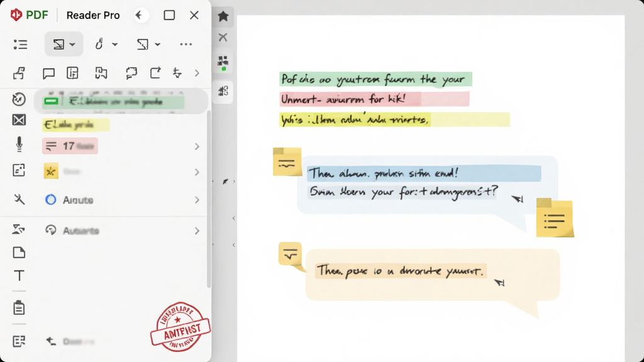
Task: Select the green highlight annotation row
Action: (121, 101)
